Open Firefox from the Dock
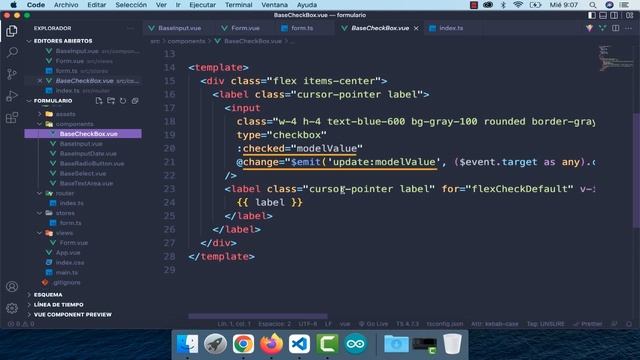 pos(271,344)
